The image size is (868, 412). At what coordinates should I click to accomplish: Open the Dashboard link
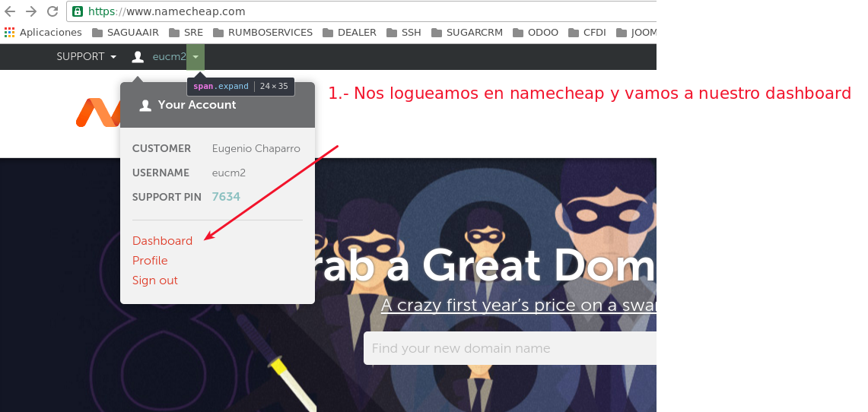[x=162, y=240]
